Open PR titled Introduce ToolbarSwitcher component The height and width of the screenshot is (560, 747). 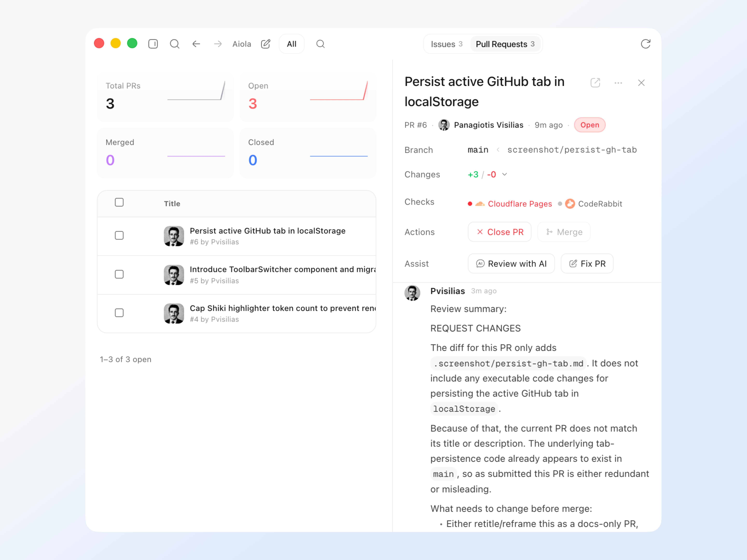pyautogui.click(x=283, y=269)
